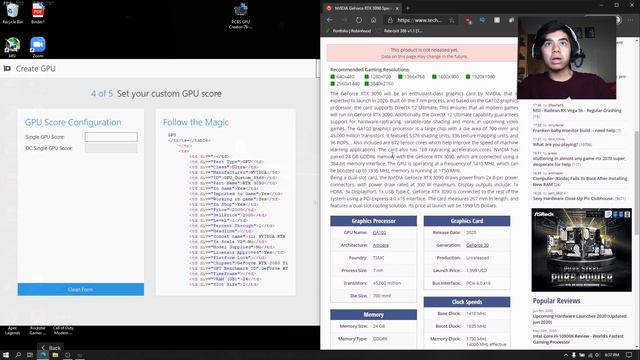Viewport: 640px width, 360px height.
Task: Switch to Edge on the taskbar
Action: click(42, 355)
